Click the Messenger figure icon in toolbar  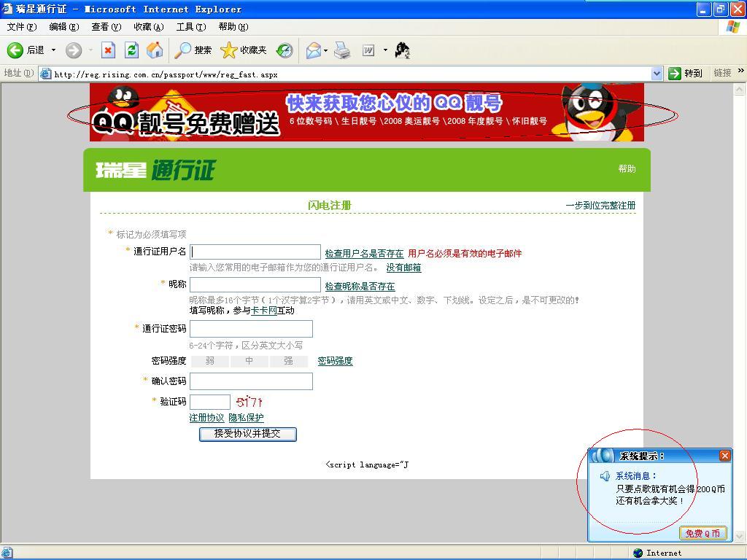[403, 50]
